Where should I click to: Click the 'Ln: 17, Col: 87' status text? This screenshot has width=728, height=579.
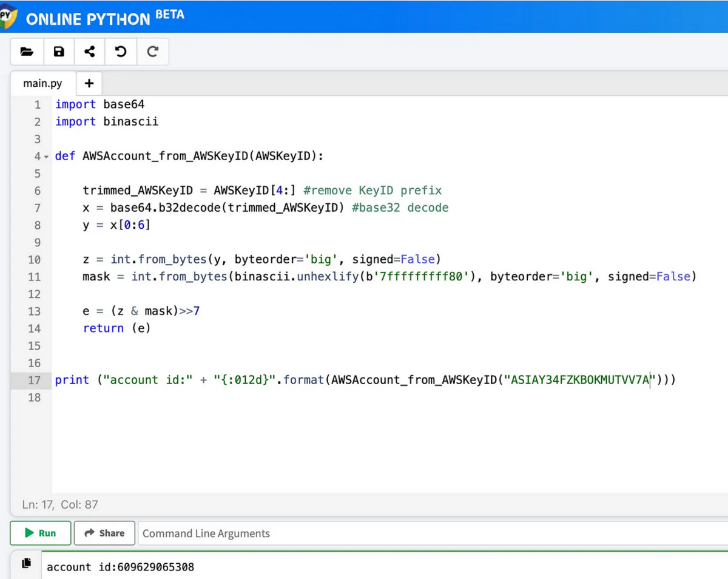click(x=60, y=504)
